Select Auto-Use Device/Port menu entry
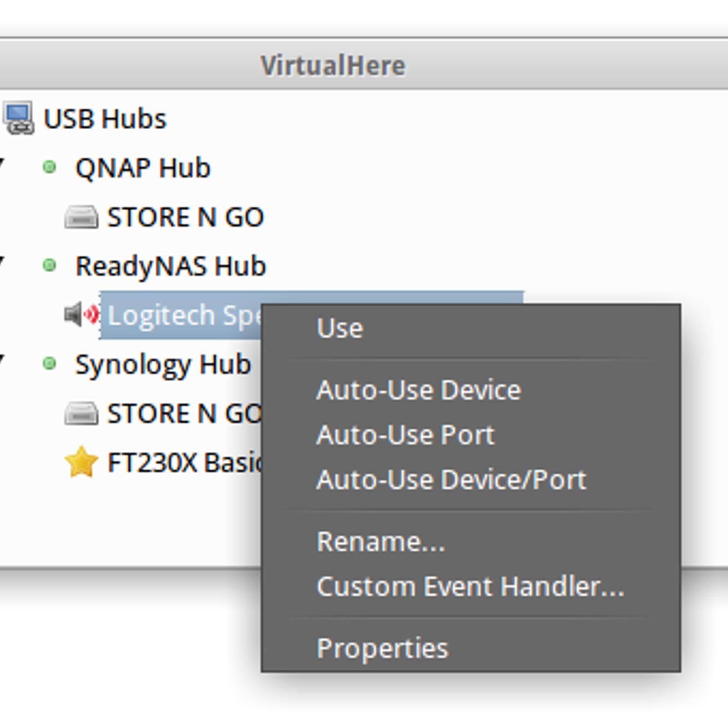Viewport: 728px width, 728px height. (471, 480)
